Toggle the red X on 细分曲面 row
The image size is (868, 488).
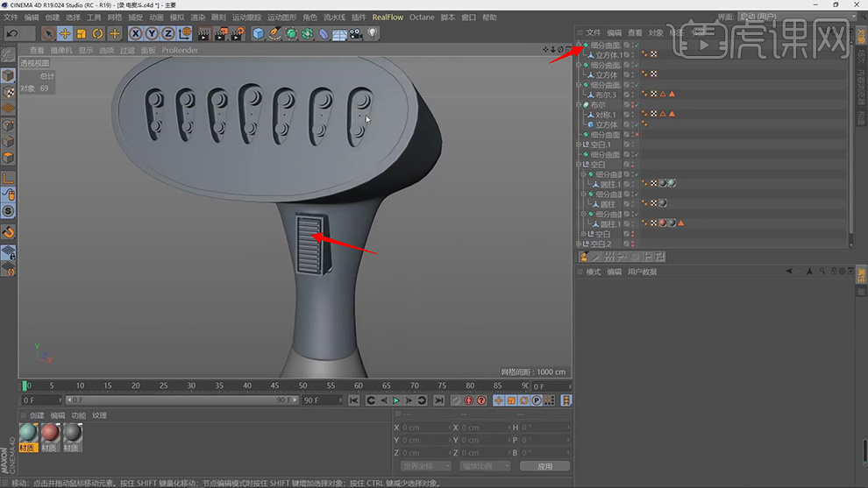click(x=636, y=135)
